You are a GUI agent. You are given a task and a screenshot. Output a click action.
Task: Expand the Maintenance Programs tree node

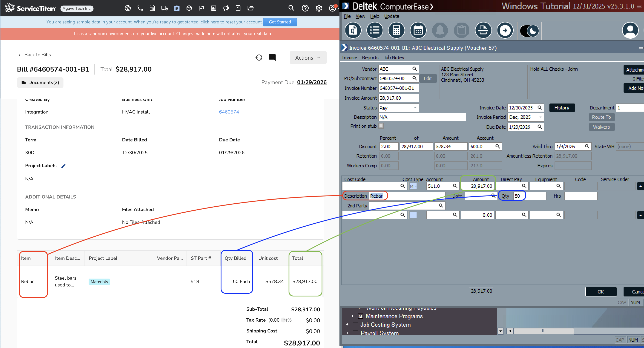click(x=352, y=316)
